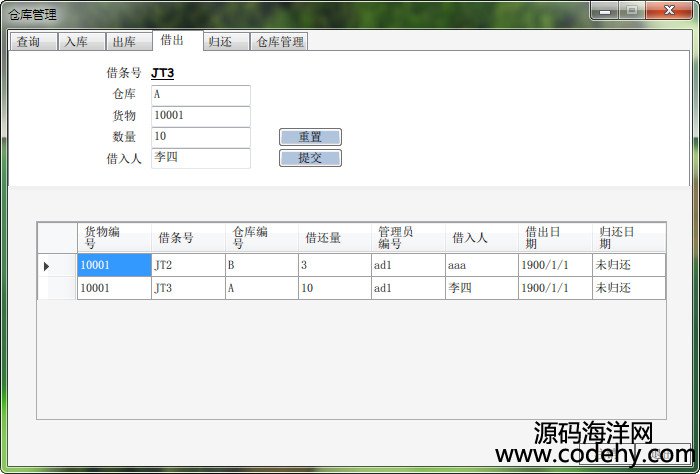Select the 出库 tab
Image resolution: width=700 pixels, height=474 pixels.
pos(129,42)
